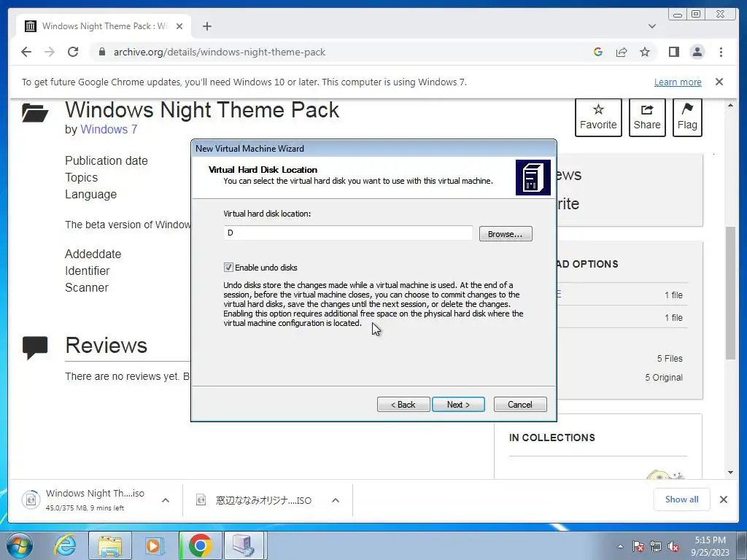
Task: Bookmark this page with the star icon
Action: click(645, 52)
